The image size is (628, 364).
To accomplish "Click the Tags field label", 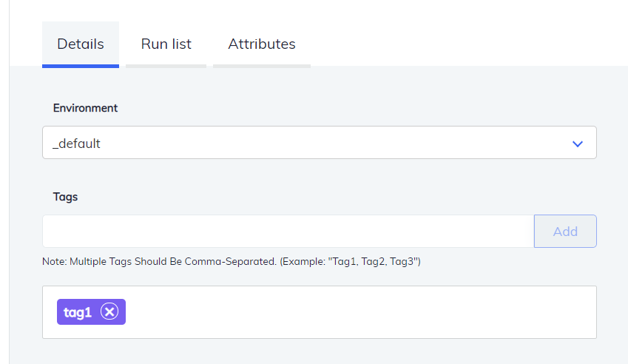I will click(65, 197).
